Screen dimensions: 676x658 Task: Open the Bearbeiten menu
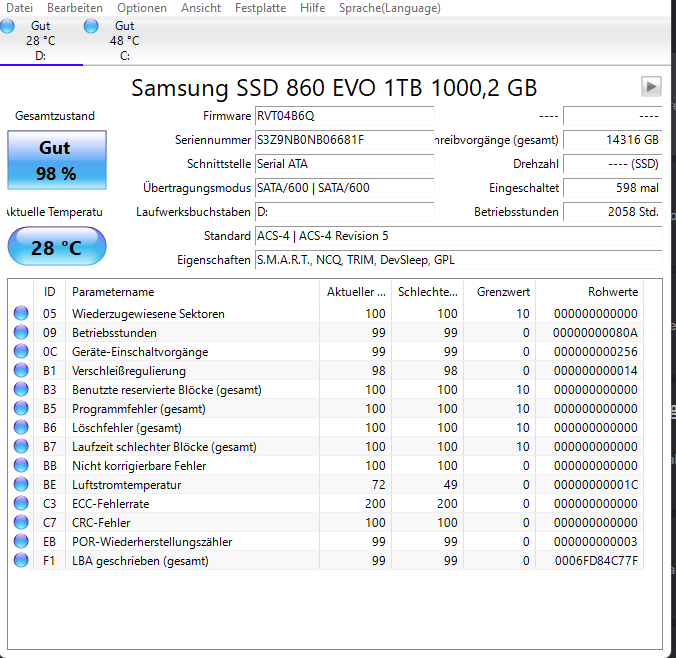click(75, 8)
